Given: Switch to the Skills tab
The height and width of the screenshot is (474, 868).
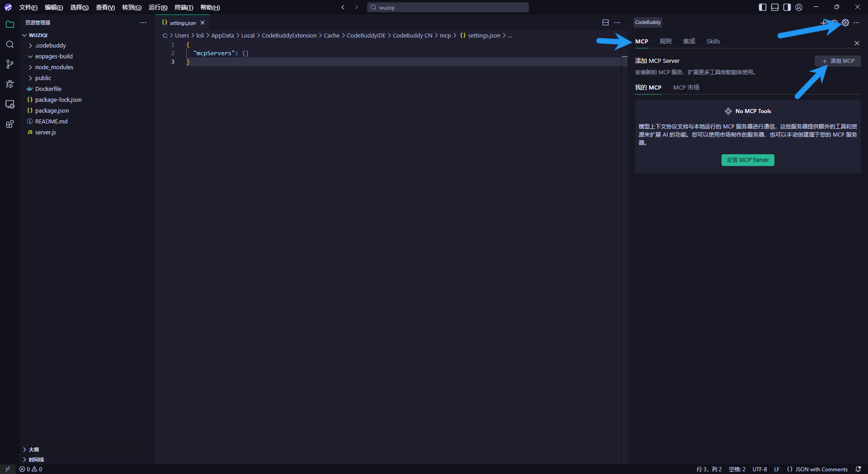Looking at the screenshot, I should tap(713, 41).
